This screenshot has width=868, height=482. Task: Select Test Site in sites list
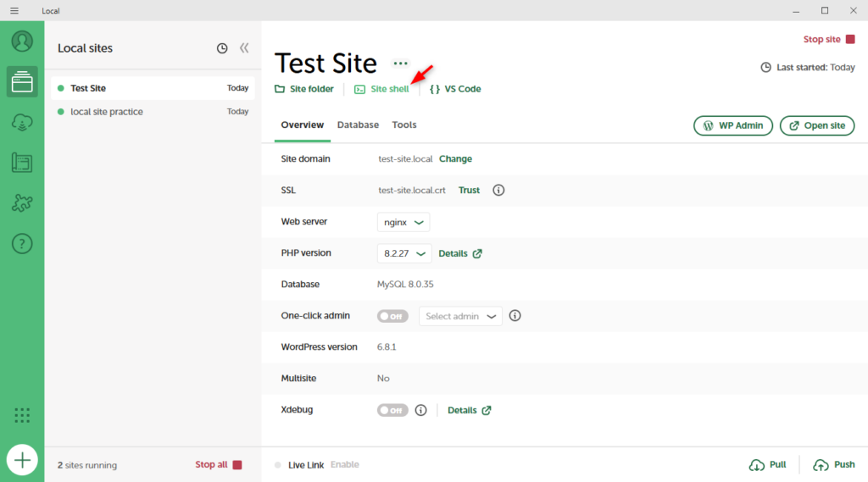point(153,88)
